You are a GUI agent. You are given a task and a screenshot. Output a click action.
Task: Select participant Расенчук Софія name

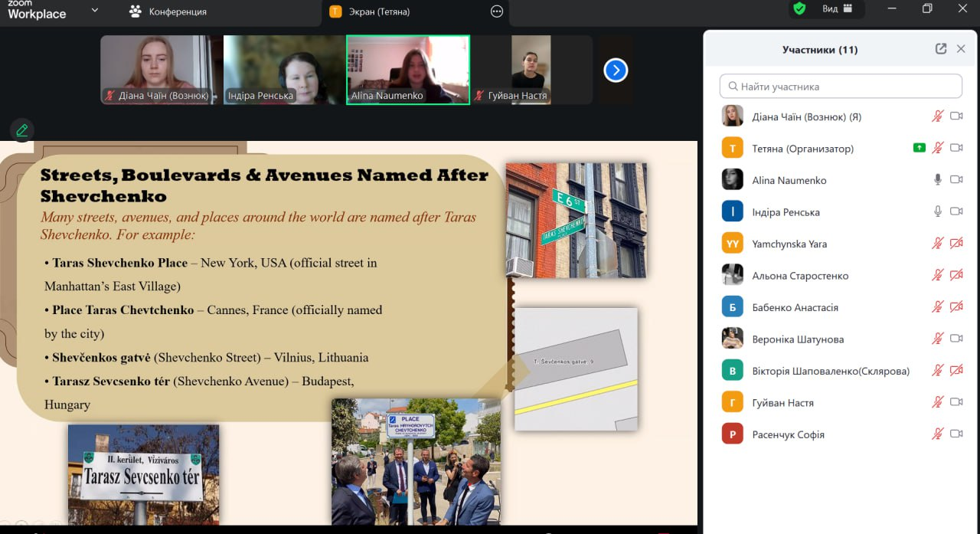788,434
